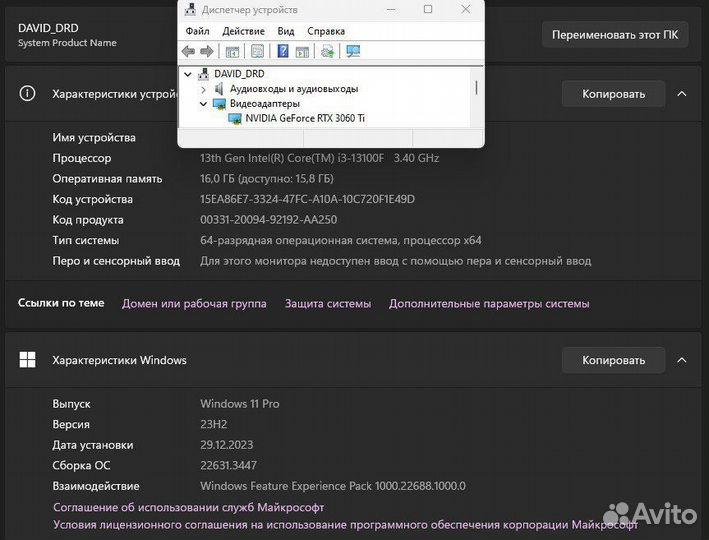Select Аудиовходы и аудиовыходы tree row
Screen dimensions: 709x540
click(x=294, y=89)
